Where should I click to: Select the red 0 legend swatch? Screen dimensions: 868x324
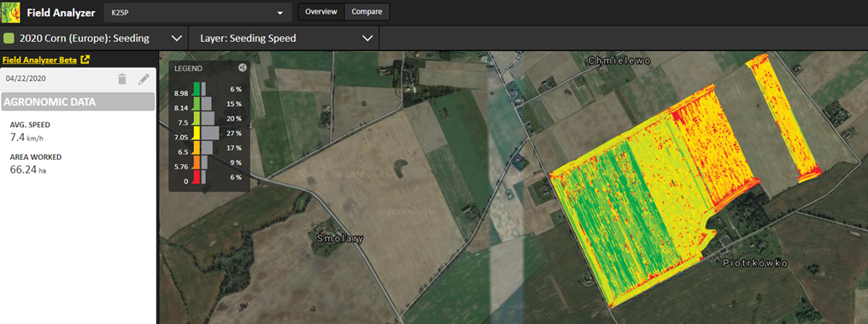click(x=196, y=177)
